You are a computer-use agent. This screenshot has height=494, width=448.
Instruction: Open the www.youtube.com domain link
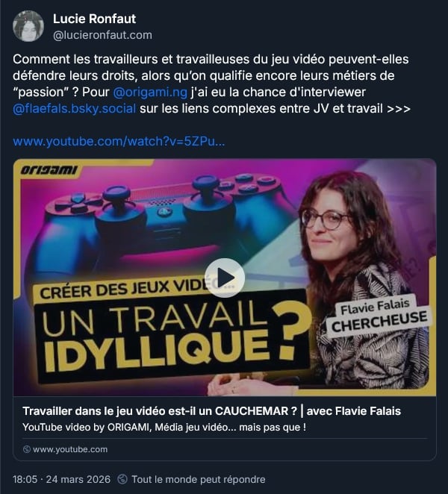[70, 449]
